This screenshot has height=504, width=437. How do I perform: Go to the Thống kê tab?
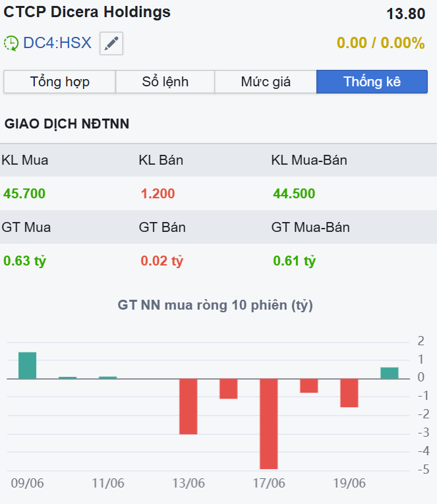coord(372,82)
